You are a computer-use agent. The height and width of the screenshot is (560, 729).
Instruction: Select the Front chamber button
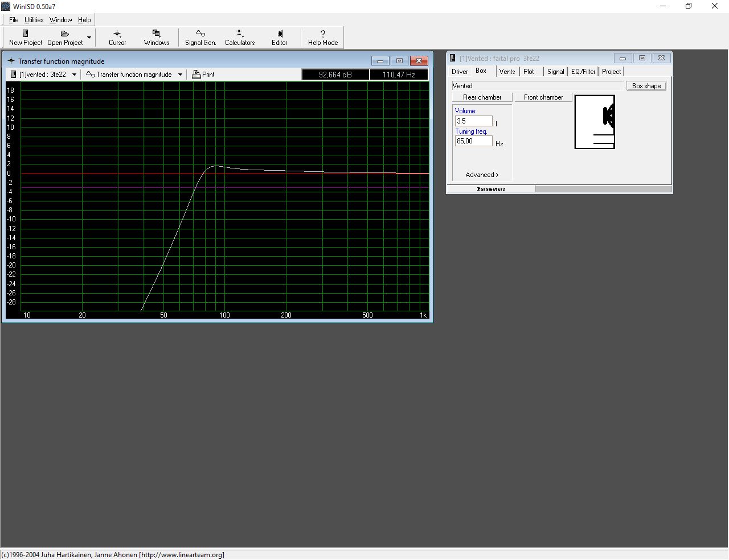coord(543,97)
